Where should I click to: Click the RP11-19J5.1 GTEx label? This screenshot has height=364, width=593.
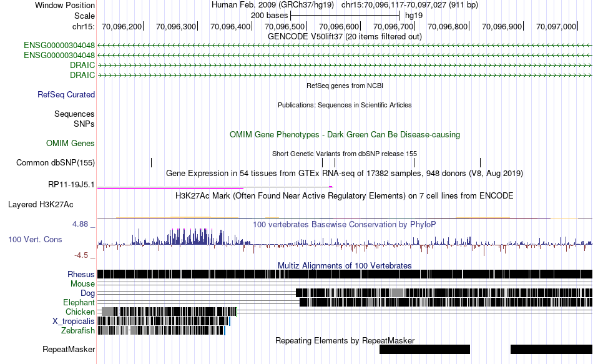tap(71, 185)
